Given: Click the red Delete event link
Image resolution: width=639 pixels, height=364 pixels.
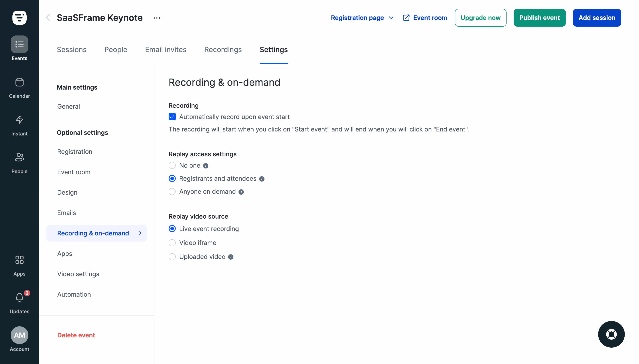Looking at the screenshot, I should pos(76,335).
